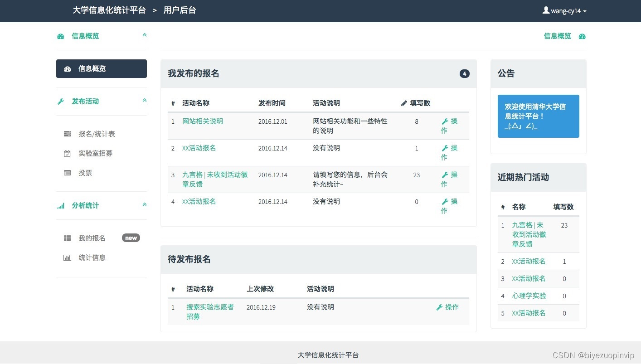641x364 pixels.
Task: Collapse the 信息概览 sidebar section chevron
Action: click(x=145, y=35)
